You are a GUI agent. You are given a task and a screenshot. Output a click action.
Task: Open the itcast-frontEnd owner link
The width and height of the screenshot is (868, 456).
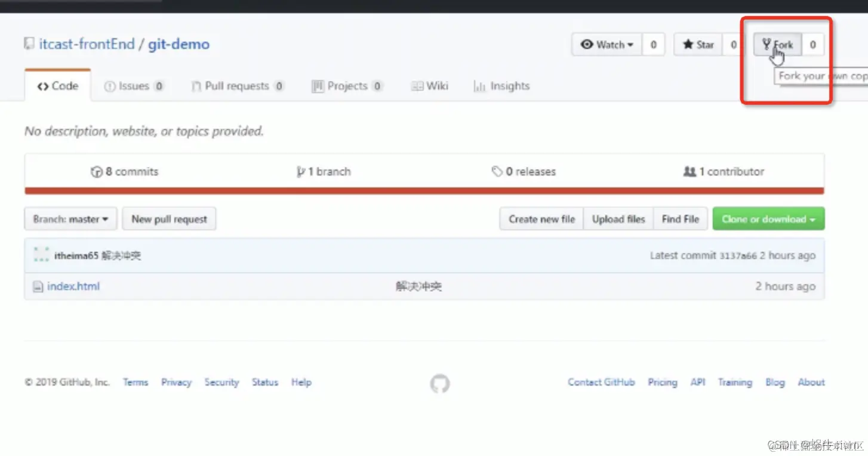coord(87,44)
